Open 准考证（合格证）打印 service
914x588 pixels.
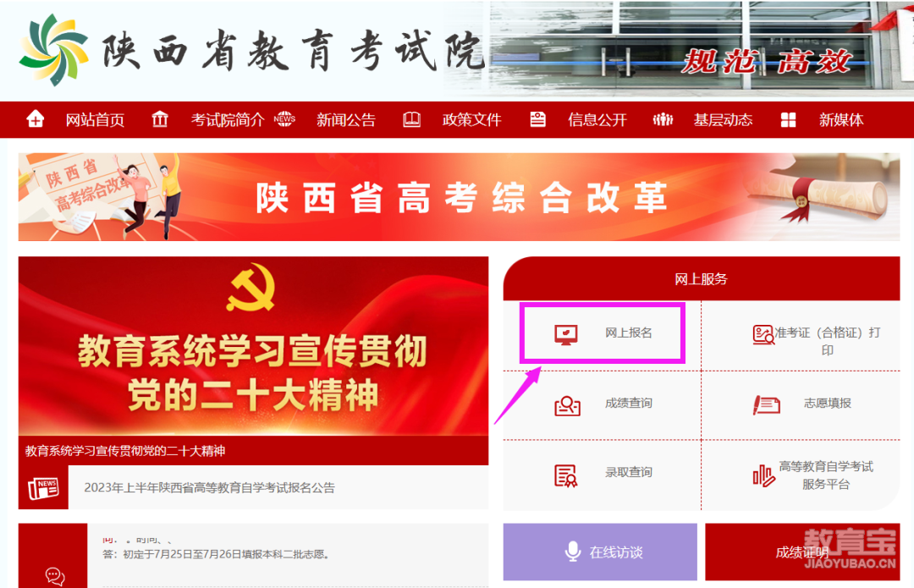[x=816, y=341]
